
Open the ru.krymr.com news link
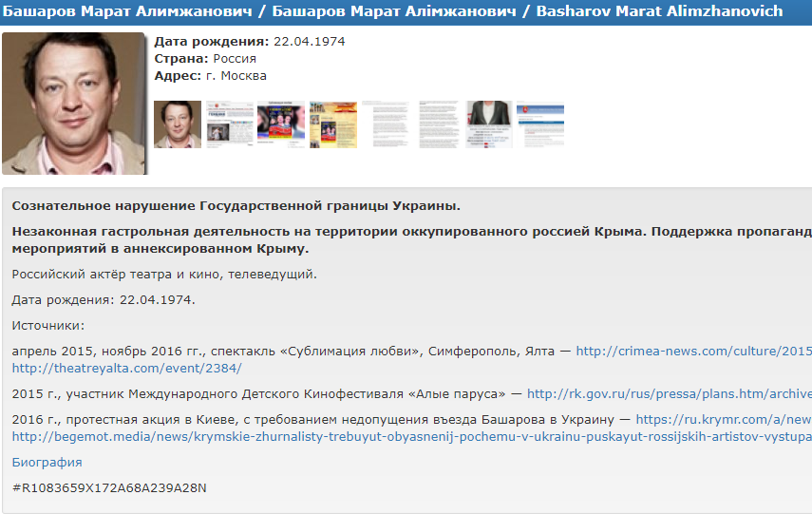point(723,419)
